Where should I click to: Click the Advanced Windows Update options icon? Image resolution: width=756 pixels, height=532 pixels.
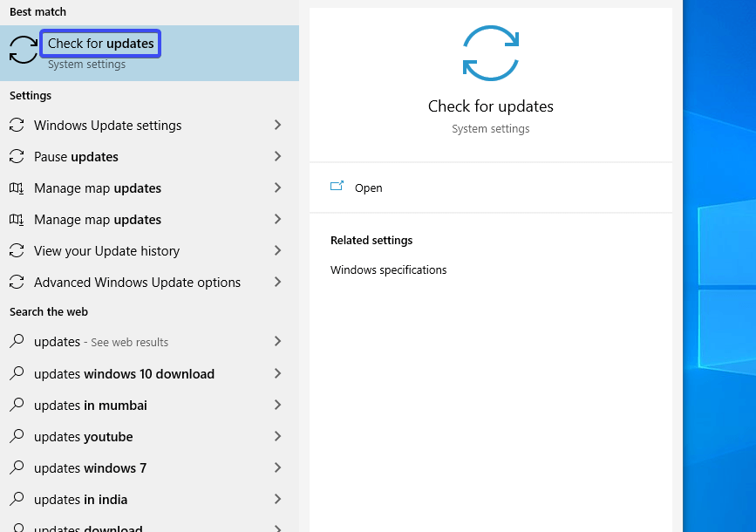click(x=16, y=282)
